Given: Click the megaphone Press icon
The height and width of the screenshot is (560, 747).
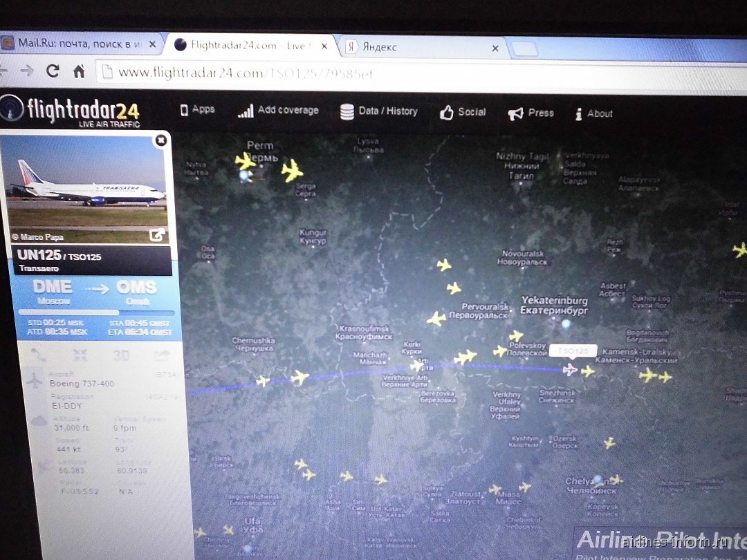Looking at the screenshot, I should click(515, 114).
